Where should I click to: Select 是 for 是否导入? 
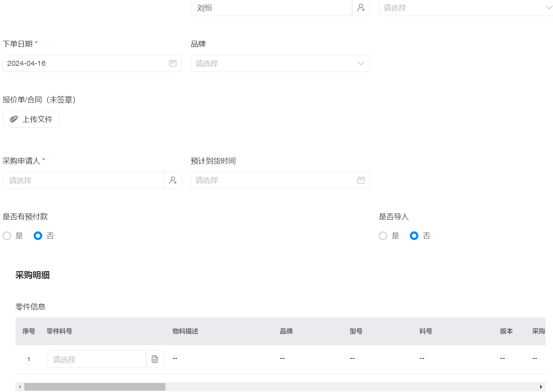point(383,236)
